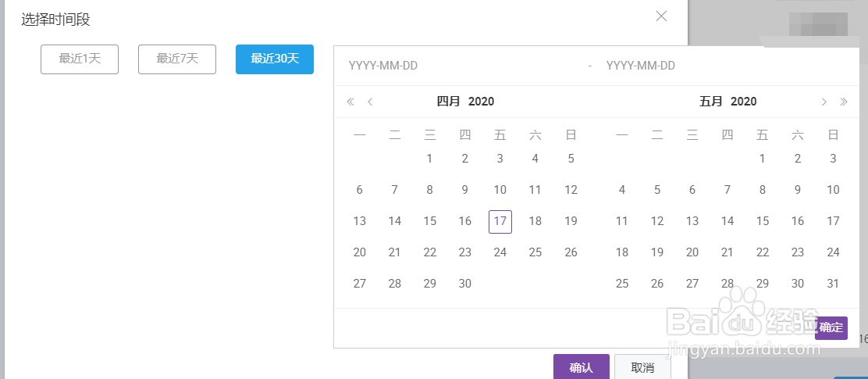
Task: Pick April 30 in the left calendar
Action: tap(465, 284)
